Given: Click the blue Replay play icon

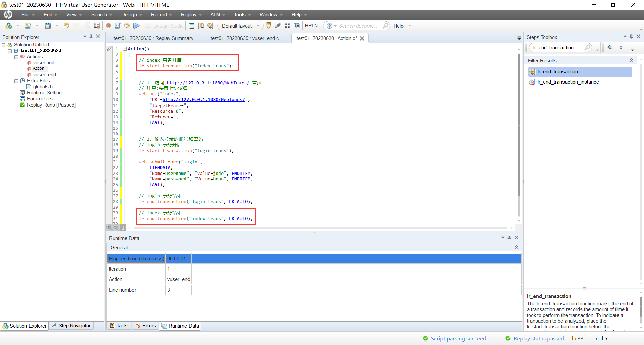Looking at the screenshot, I should coord(136,26).
